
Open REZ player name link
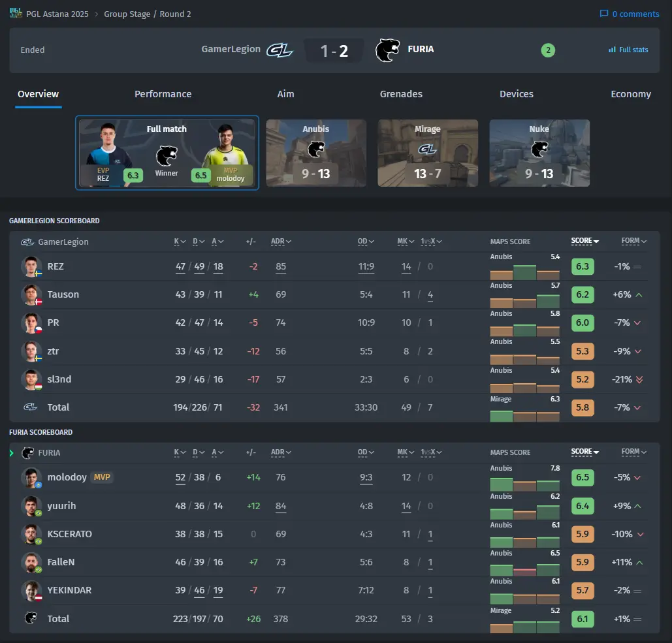[56, 266]
